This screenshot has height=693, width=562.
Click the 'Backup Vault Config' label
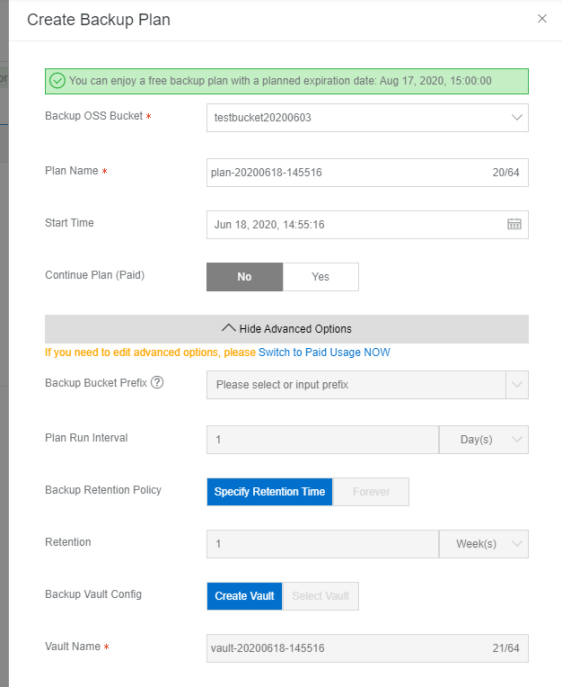(93, 594)
